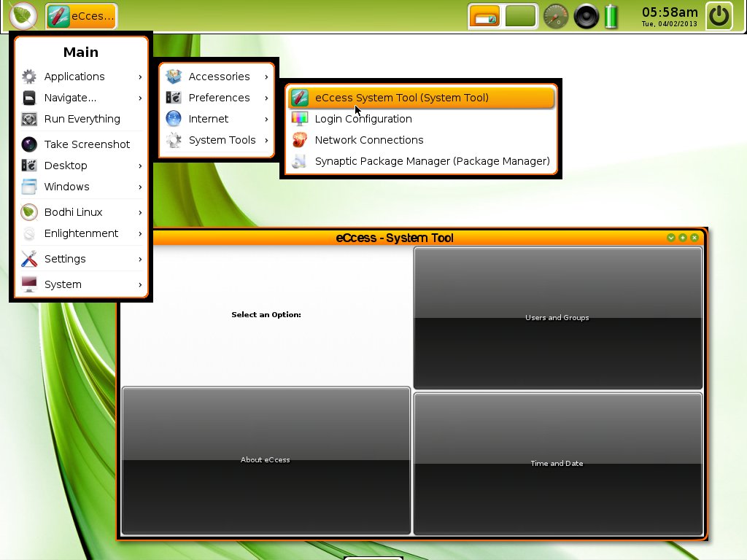Image resolution: width=747 pixels, height=560 pixels.
Task: Maximize the eCcess System Tool window
Action: pos(683,238)
